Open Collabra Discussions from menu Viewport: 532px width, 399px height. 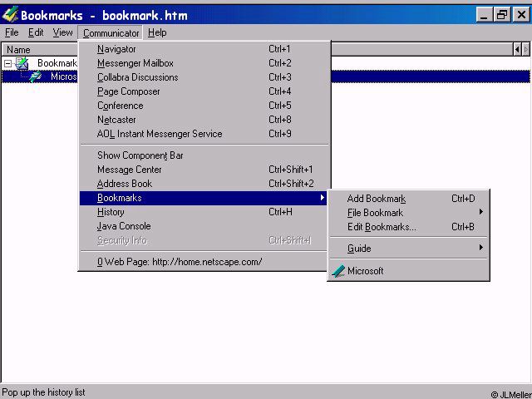coord(204,77)
